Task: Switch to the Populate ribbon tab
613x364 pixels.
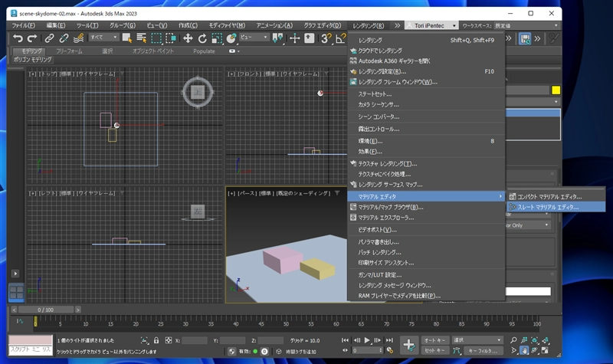Action: pyautogui.click(x=204, y=51)
